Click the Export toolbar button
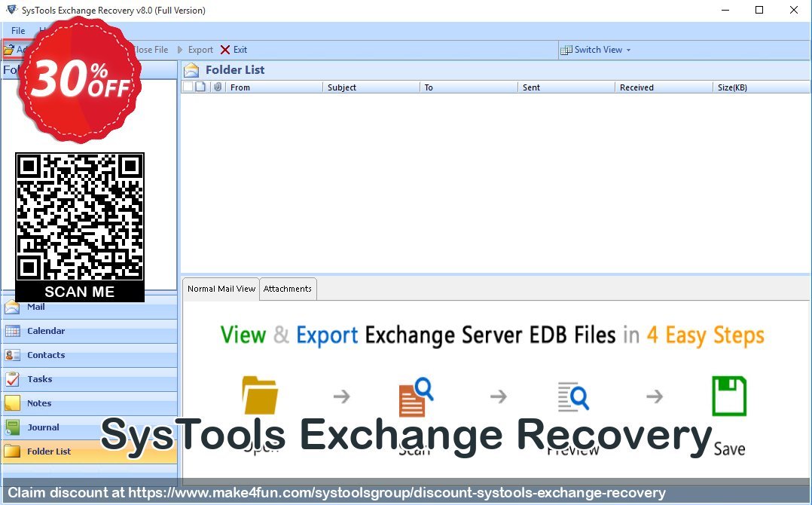The width and height of the screenshot is (812, 505). tap(196, 50)
